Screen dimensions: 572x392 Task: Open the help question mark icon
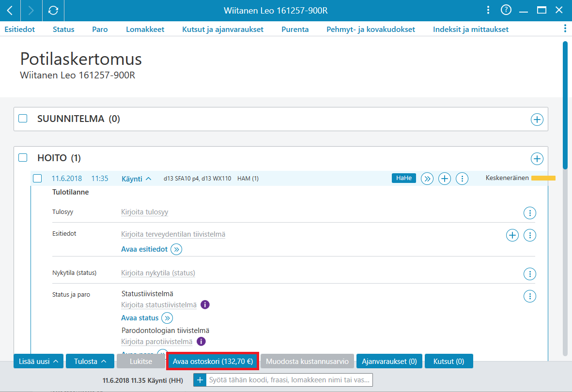[x=506, y=10]
